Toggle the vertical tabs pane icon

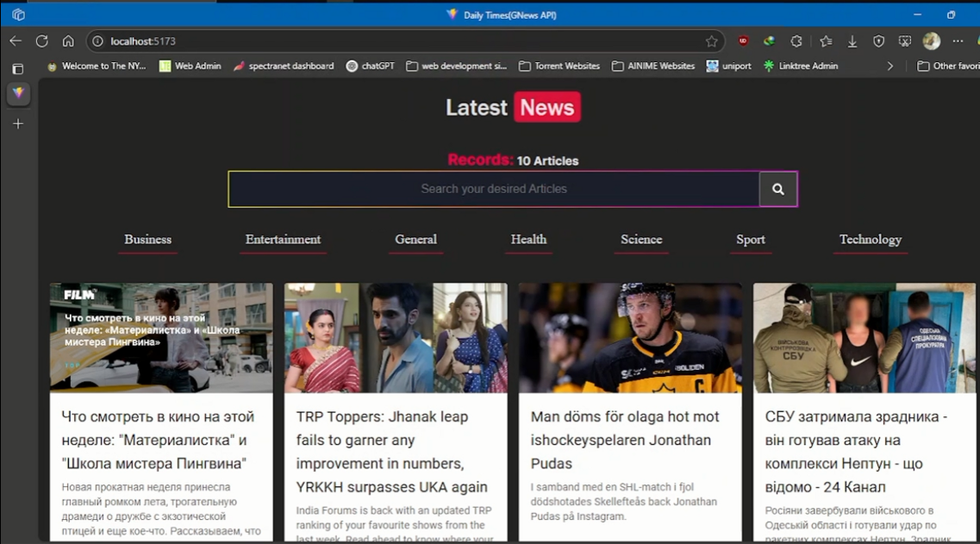(x=17, y=66)
